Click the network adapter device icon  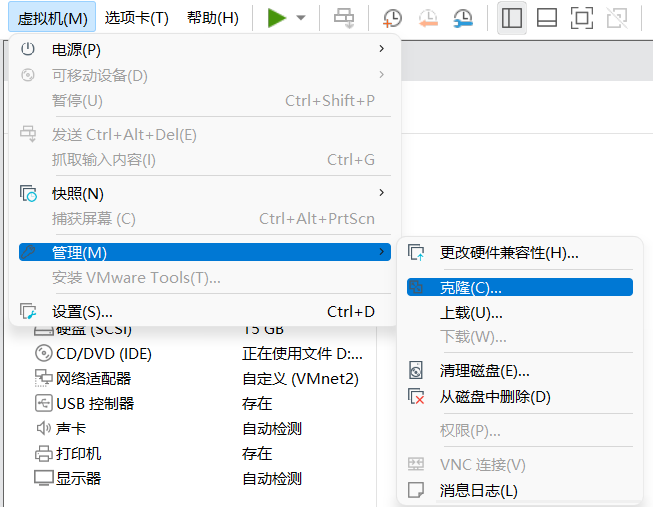43,378
